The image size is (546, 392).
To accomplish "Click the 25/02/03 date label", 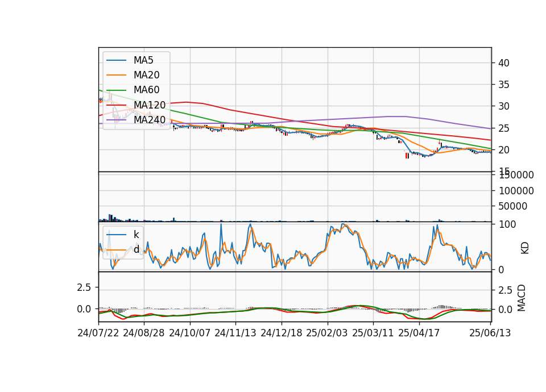I will [327, 333].
